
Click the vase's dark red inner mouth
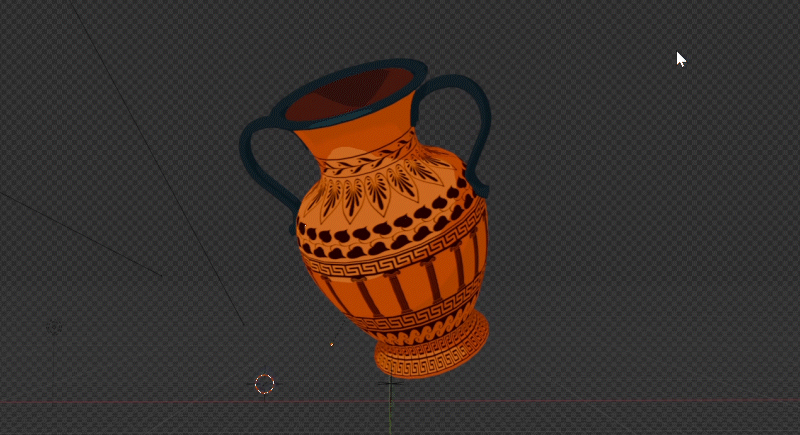tap(350, 94)
